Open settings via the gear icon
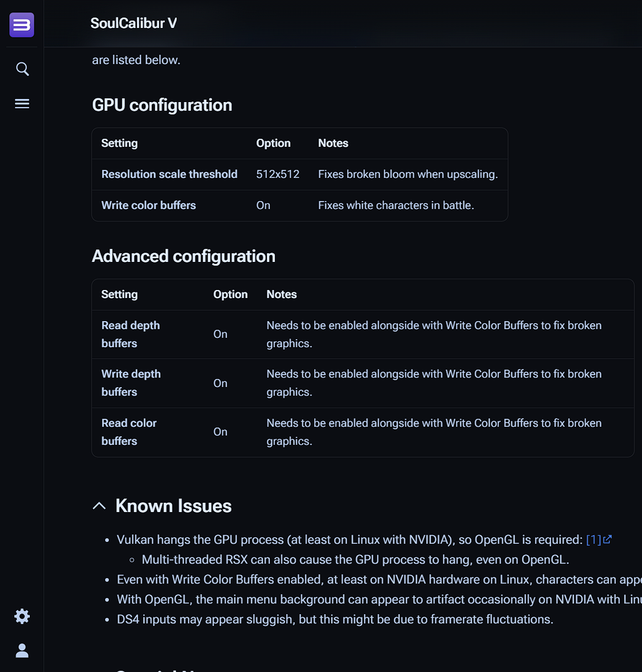Image resolution: width=642 pixels, height=672 pixels. (22, 617)
